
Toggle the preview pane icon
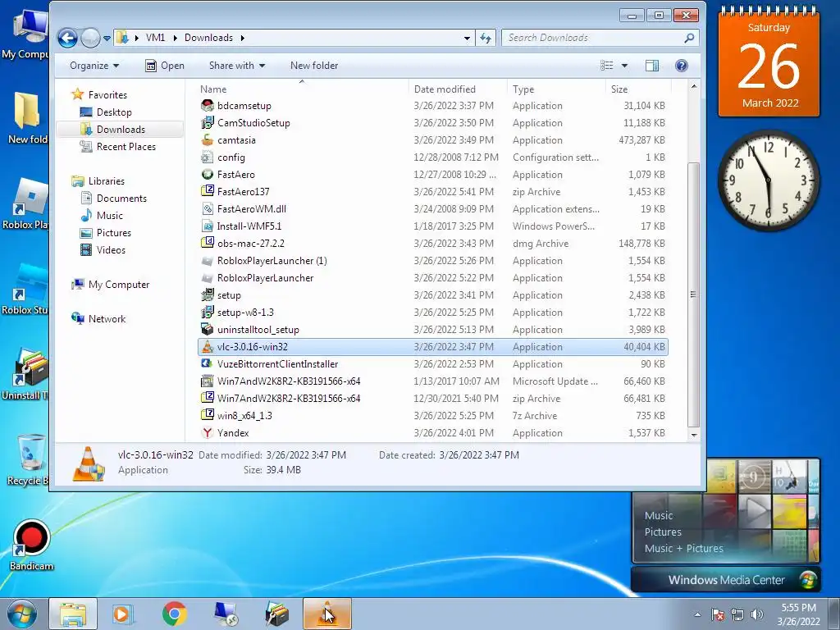[x=652, y=66]
